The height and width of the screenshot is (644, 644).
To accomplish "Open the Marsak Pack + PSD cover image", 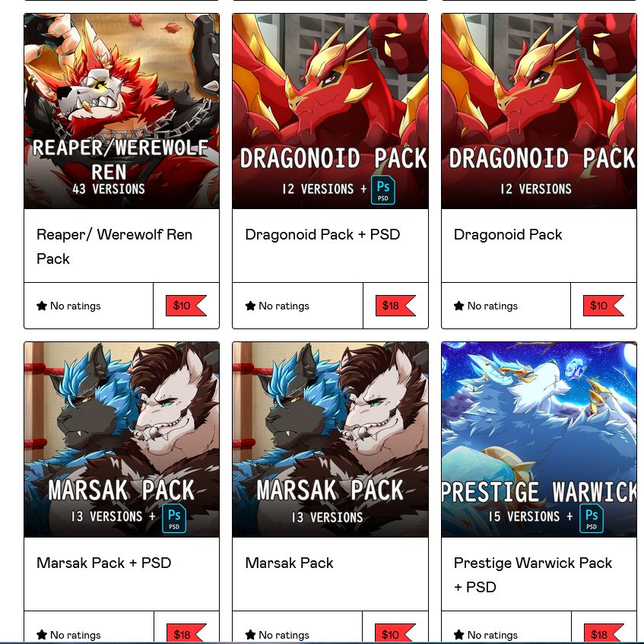I will [x=122, y=439].
